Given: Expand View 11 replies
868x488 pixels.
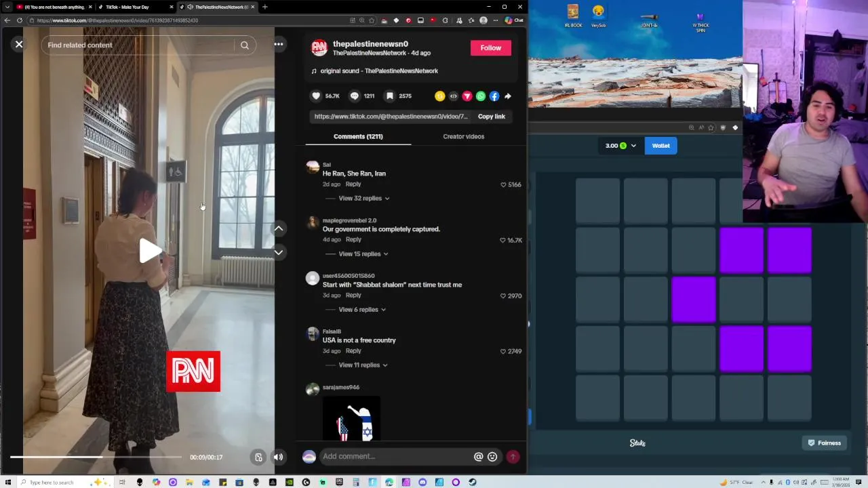Looking at the screenshot, I should [363, 365].
